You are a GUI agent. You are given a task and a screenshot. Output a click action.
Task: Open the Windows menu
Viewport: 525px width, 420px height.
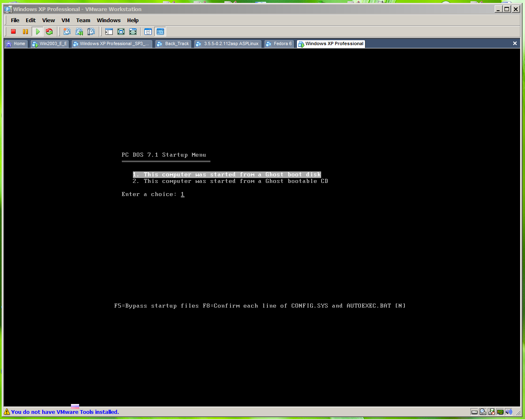point(109,20)
